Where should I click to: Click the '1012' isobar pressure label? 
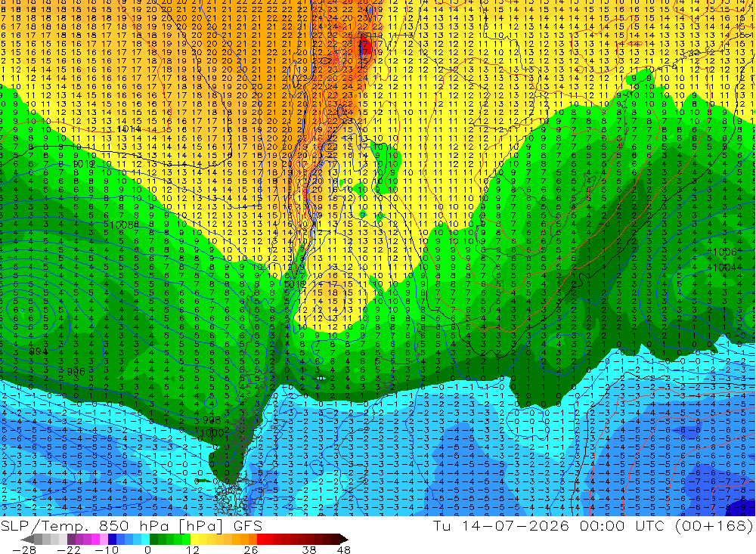pos(85,164)
